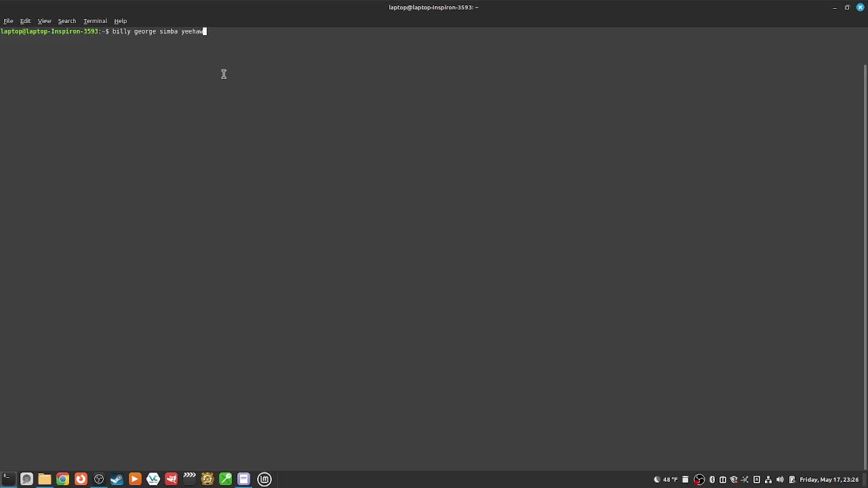The width and height of the screenshot is (868, 488).
Task: Open the document-shaped tray icon
Action: 757,480
